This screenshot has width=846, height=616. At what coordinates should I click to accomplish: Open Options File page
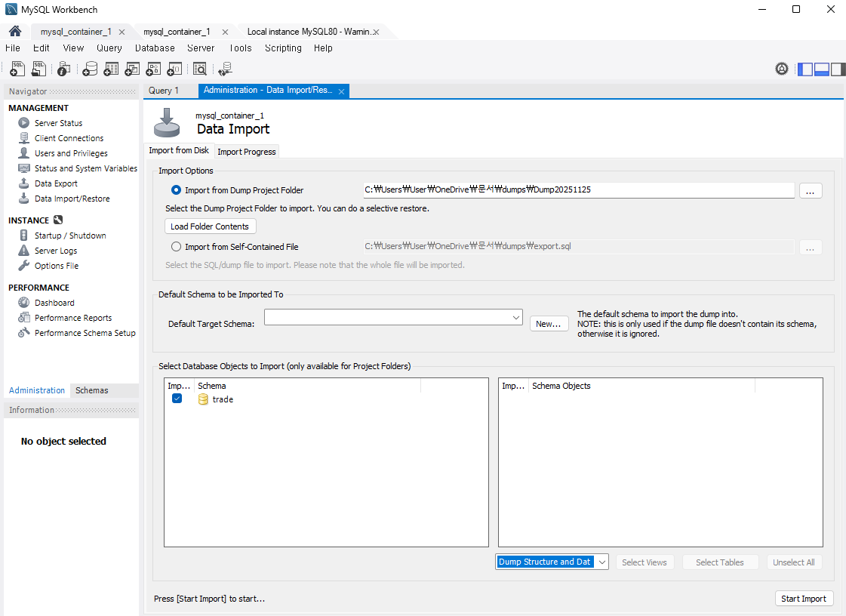(56, 266)
